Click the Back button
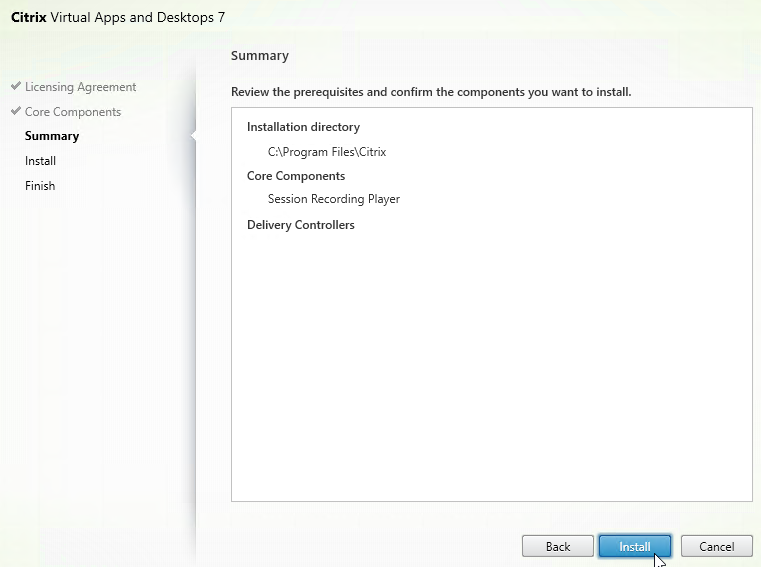 (x=558, y=546)
